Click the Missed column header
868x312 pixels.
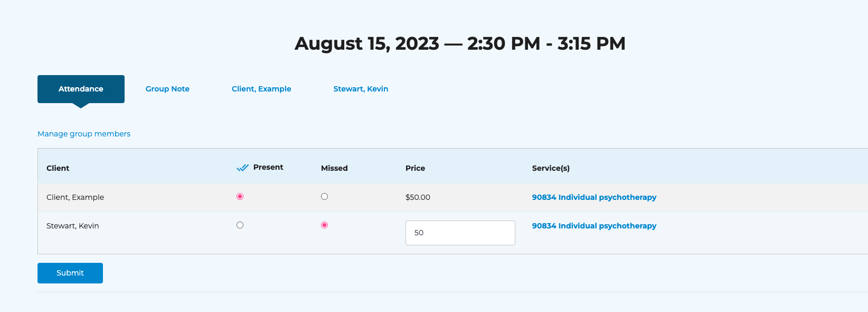click(334, 168)
